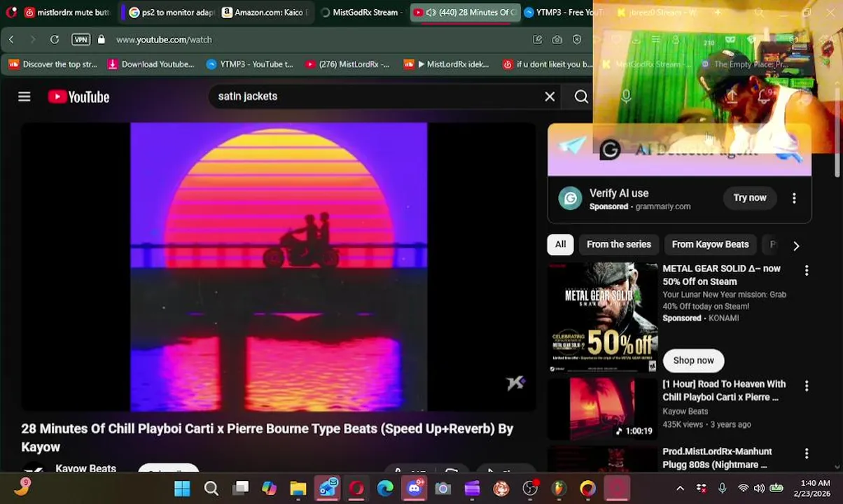Image resolution: width=843 pixels, height=504 pixels.
Task: Toggle the Opera VPN badge
Action: coord(81,39)
